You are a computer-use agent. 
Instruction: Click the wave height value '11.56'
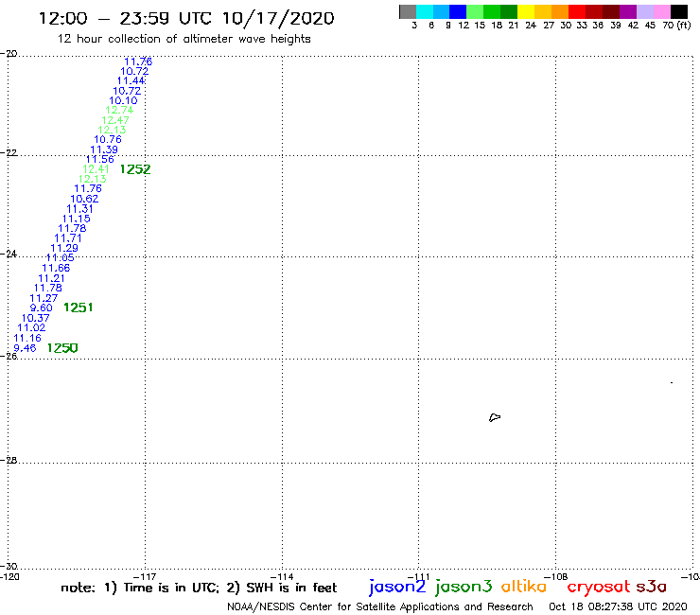click(100, 160)
